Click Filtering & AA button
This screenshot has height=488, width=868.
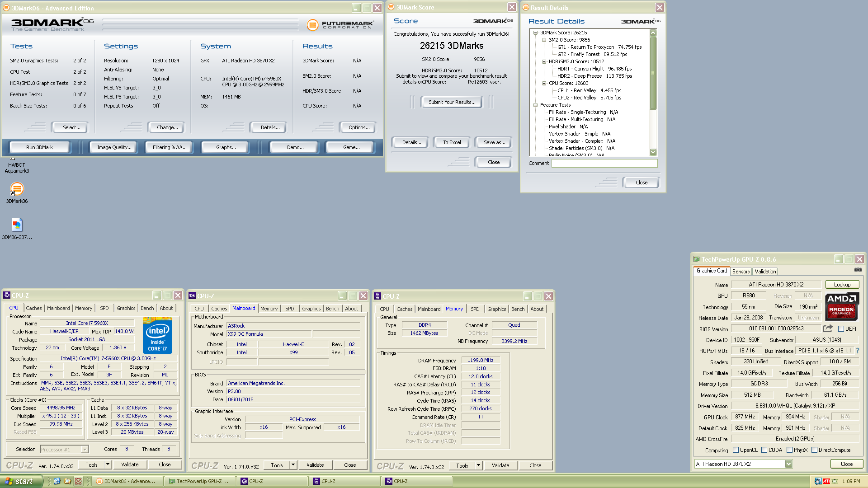click(170, 147)
